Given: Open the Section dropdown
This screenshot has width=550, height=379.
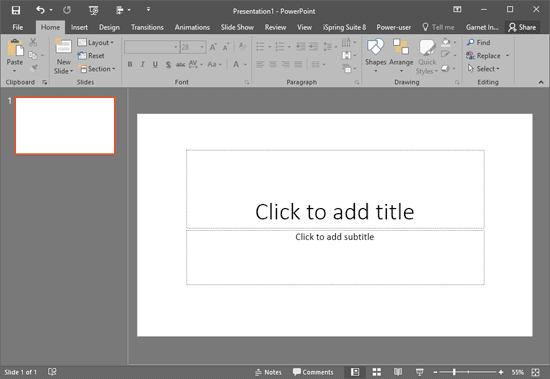Looking at the screenshot, I should [97, 69].
